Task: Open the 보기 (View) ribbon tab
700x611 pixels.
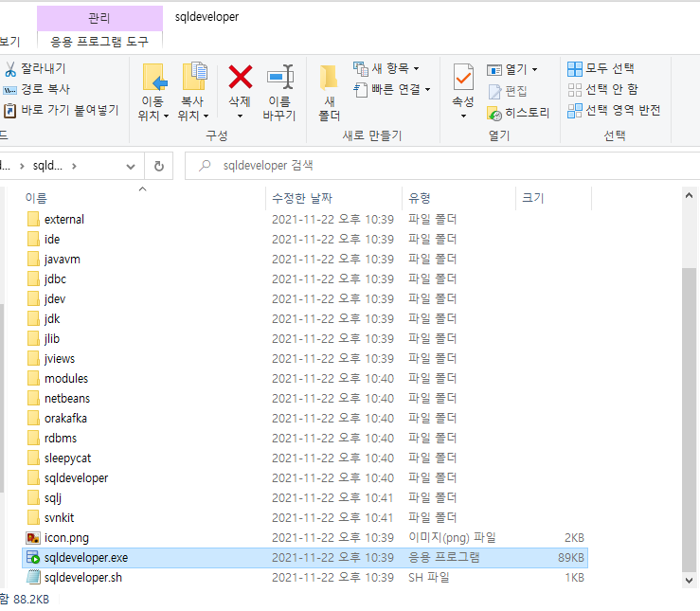Action: pyautogui.click(x=9, y=42)
